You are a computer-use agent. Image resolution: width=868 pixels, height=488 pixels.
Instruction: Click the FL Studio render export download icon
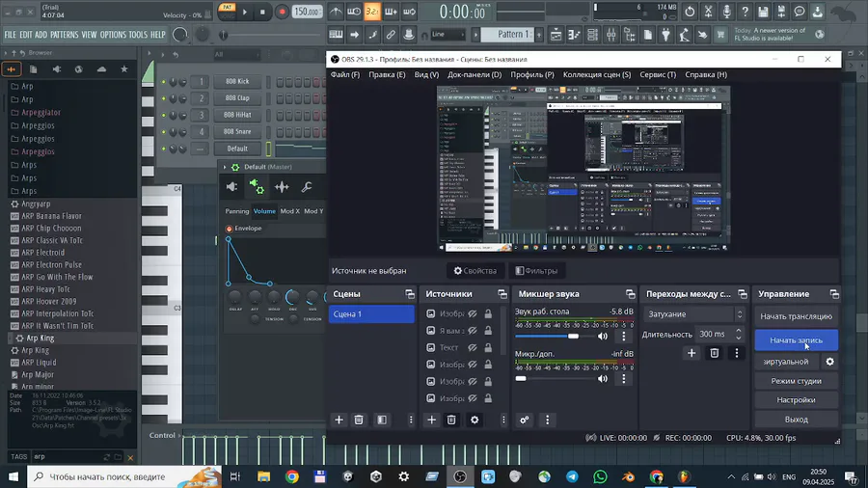817,12
